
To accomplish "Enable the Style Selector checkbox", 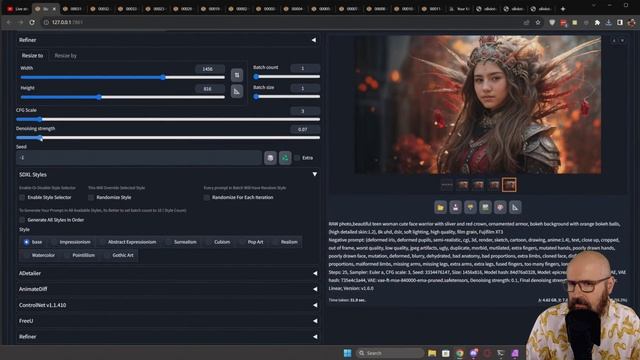I will [x=22, y=198].
